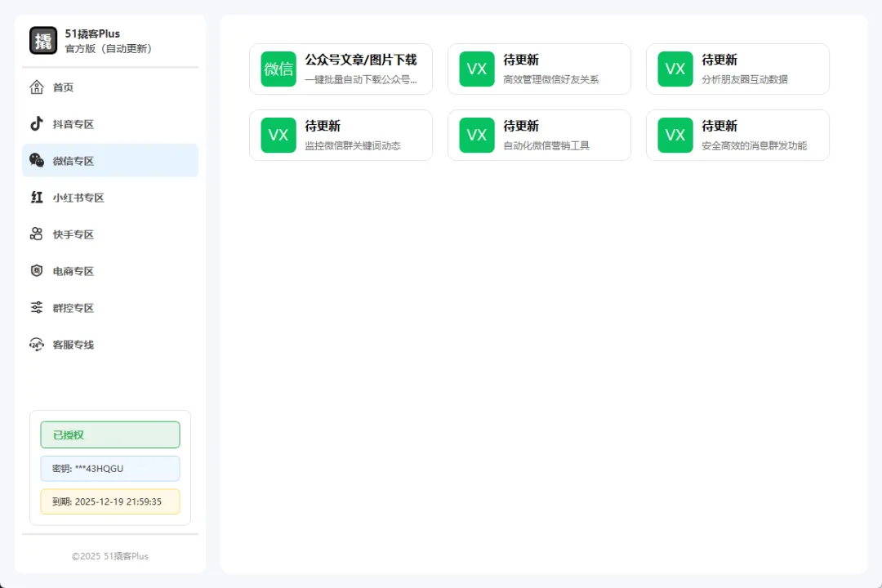The width and height of the screenshot is (882, 588).
Task: Click the sliders icon beside 群控专区
Action: (37, 307)
